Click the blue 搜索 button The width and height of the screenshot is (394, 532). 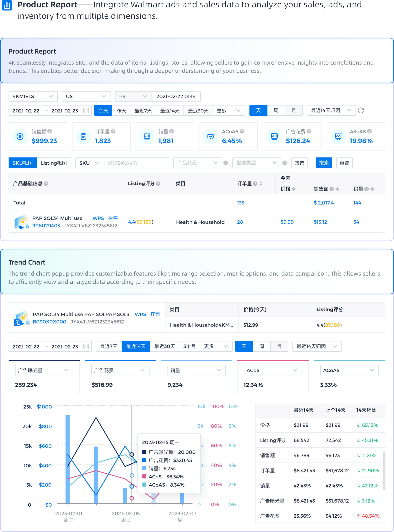324,163
